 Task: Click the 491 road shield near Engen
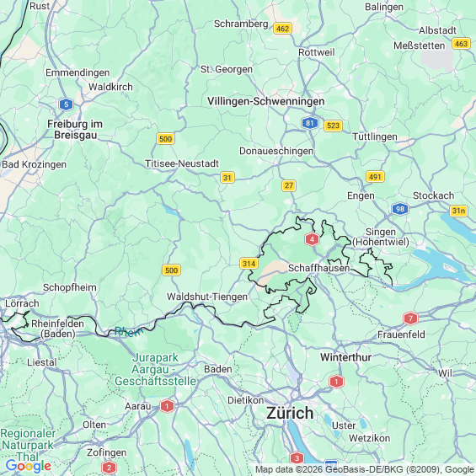pyautogui.click(x=375, y=177)
